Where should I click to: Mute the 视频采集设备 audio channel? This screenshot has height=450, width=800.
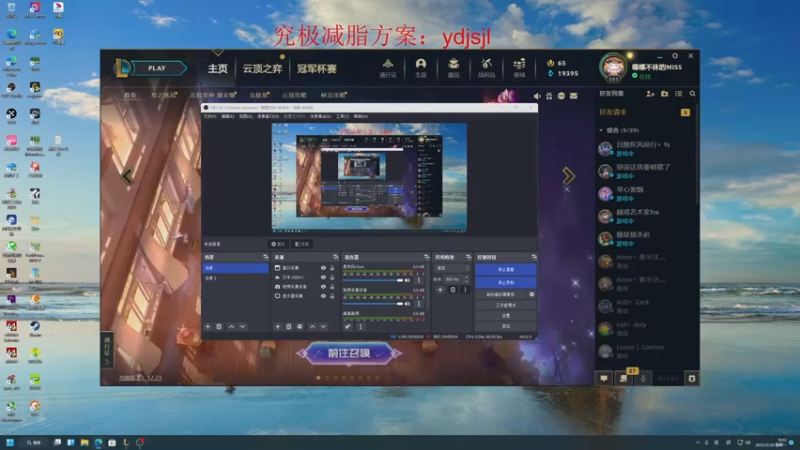click(408, 304)
